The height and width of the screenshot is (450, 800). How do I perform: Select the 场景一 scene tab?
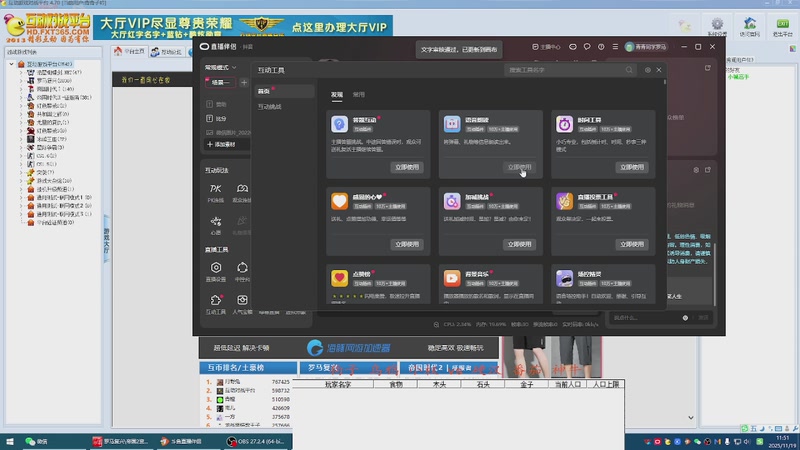pyautogui.click(x=220, y=82)
